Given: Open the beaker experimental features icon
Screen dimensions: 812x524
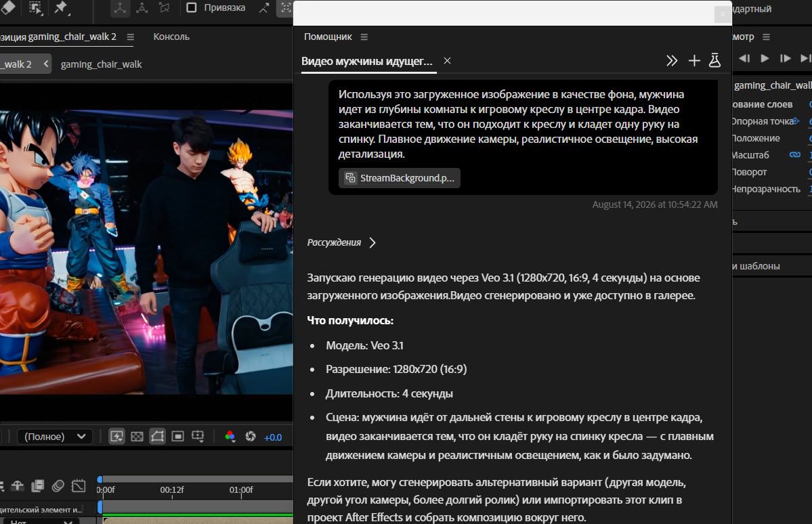Looking at the screenshot, I should (x=714, y=60).
